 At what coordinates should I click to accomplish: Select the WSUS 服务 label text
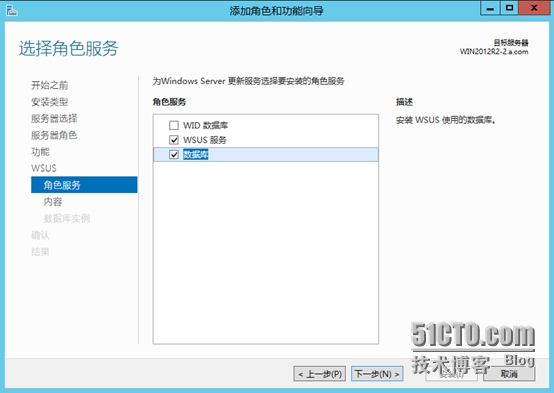pos(205,140)
